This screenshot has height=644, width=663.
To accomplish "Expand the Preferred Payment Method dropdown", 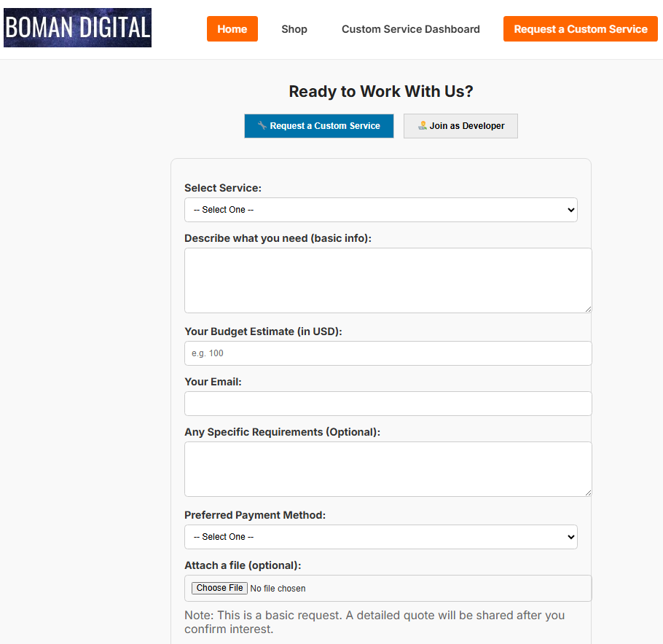I will tap(380, 537).
